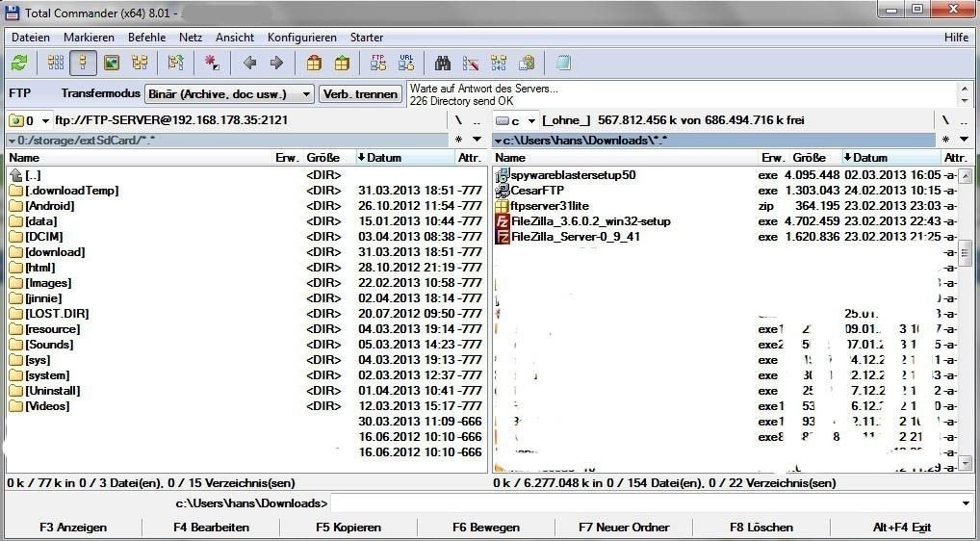Click F4 Bearbeiten button

[x=211, y=528]
